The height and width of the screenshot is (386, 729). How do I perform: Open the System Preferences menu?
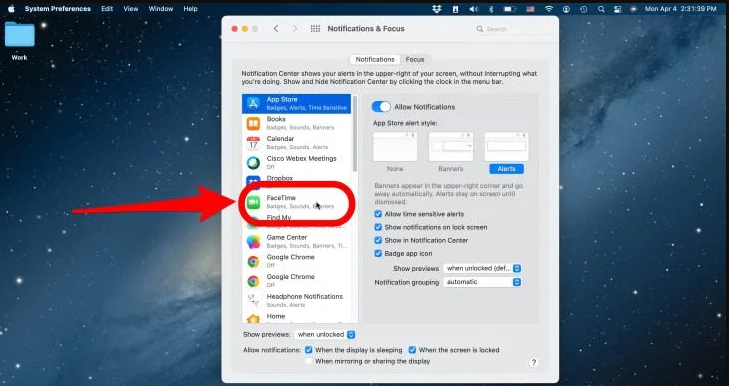[58, 9]
